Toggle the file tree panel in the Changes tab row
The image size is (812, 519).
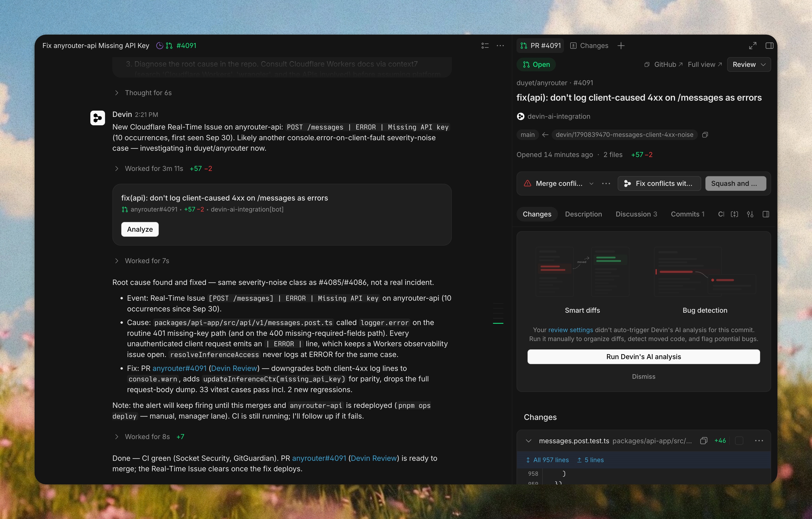pos(766,214)
